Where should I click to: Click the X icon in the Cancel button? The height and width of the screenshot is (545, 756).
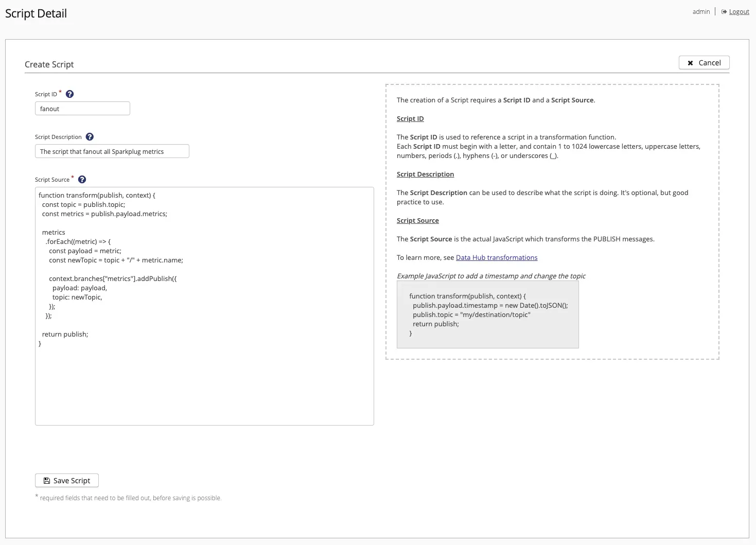(x=690, y=63)
